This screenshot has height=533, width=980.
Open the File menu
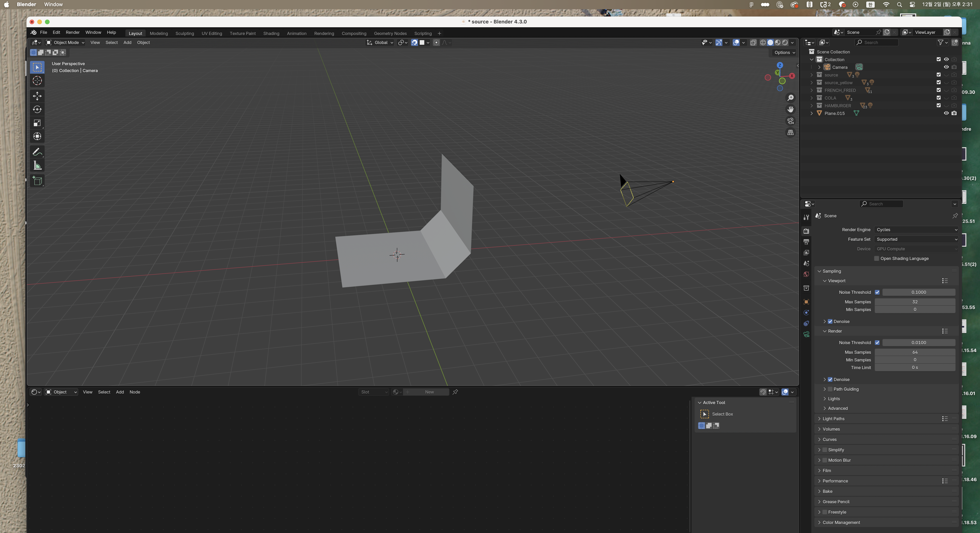pos(43,32)
